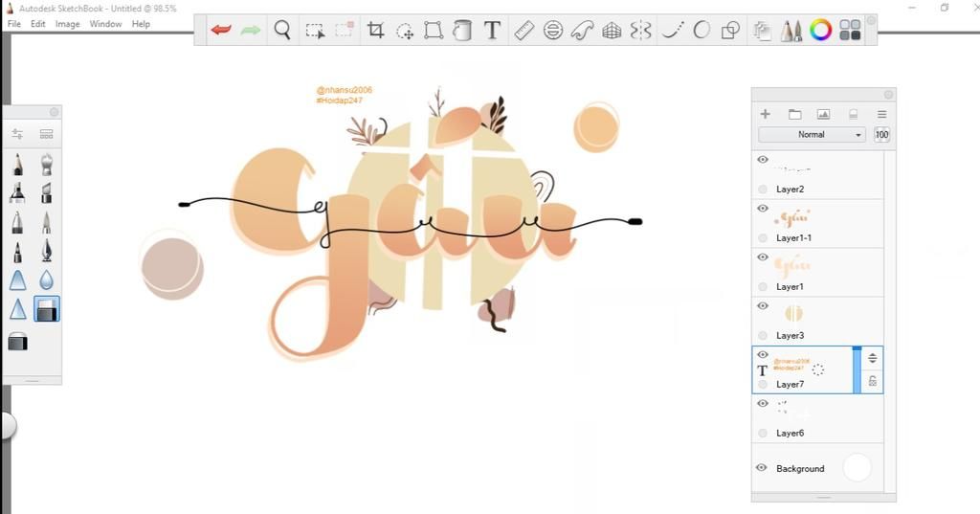Screen dimensions: 980x514
Task: Toggle Background layer visibility
Action: (x=761, y=468)
